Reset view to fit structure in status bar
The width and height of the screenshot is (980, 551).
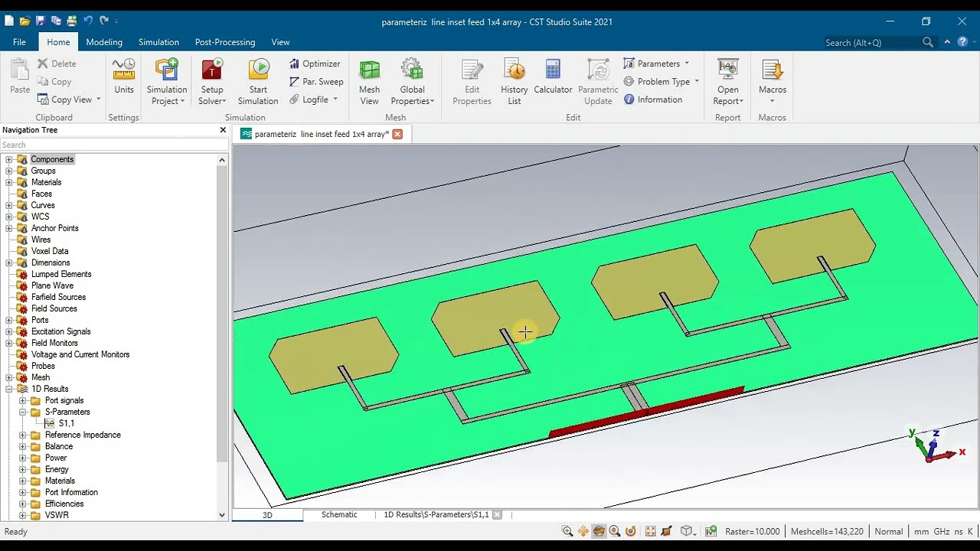coord(651,531)
